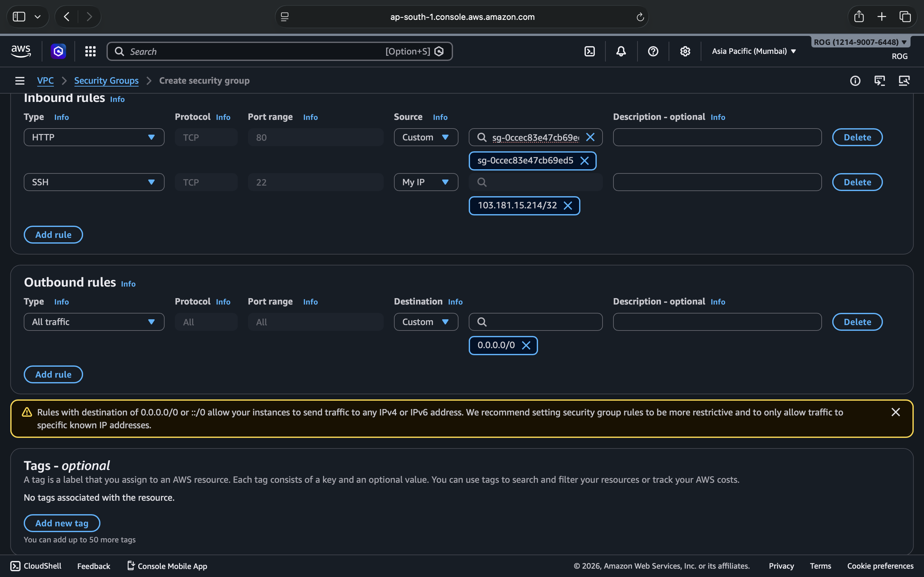Go to Security Groups breadcrumb
The height and width of the screenshot is (577, 924).
(106, 80)
